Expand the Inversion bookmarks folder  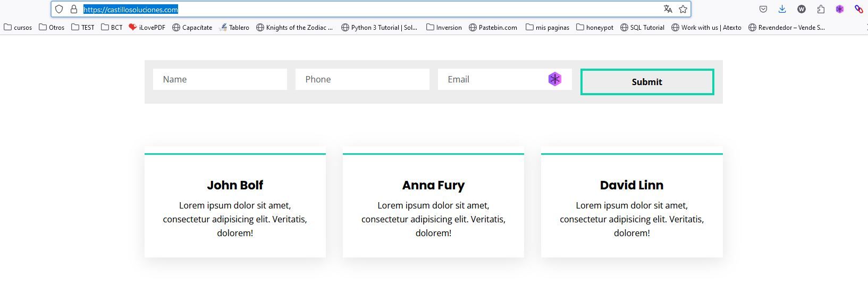click(444, 27)
